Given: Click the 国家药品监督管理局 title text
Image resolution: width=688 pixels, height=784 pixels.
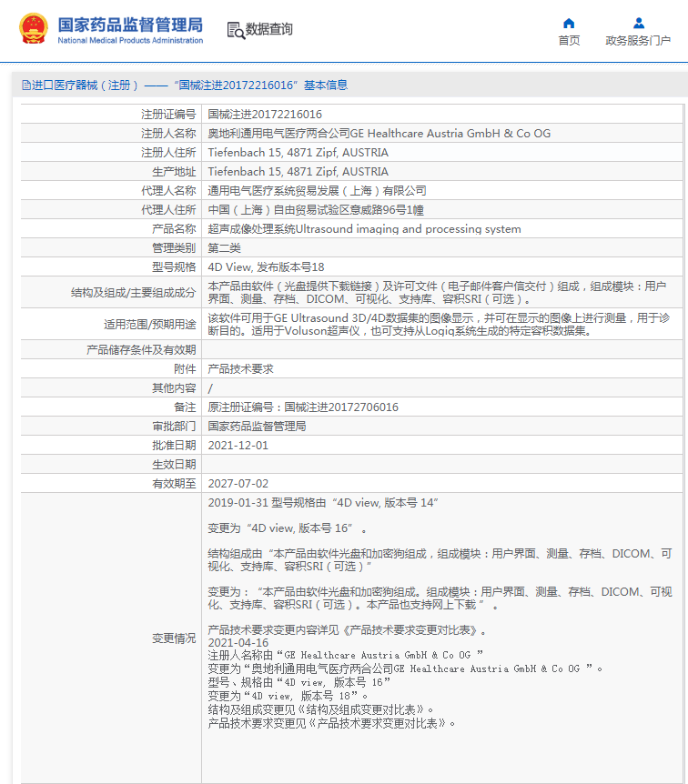Looking at the screenshot, I should click(x=131, y=25).
